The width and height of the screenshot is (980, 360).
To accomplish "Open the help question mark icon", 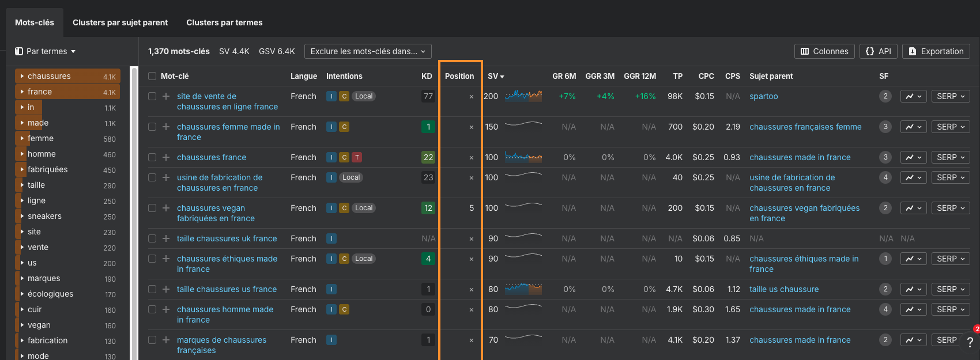I will coord(970,342).
